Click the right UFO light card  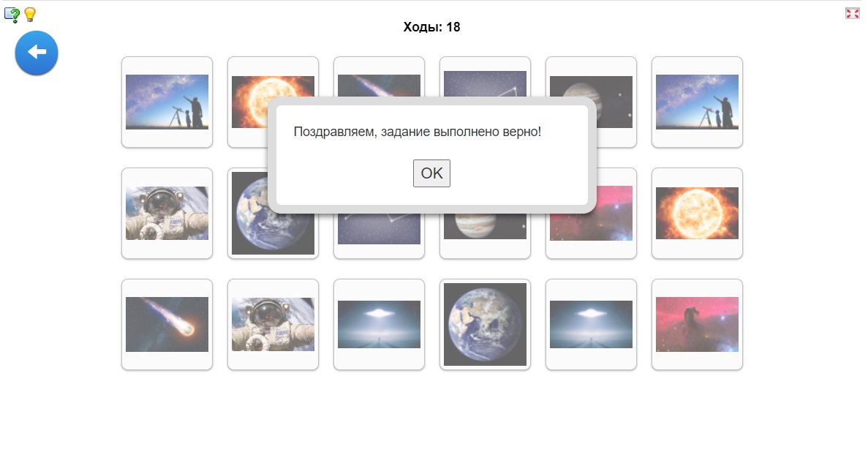(x=591, y=324)
